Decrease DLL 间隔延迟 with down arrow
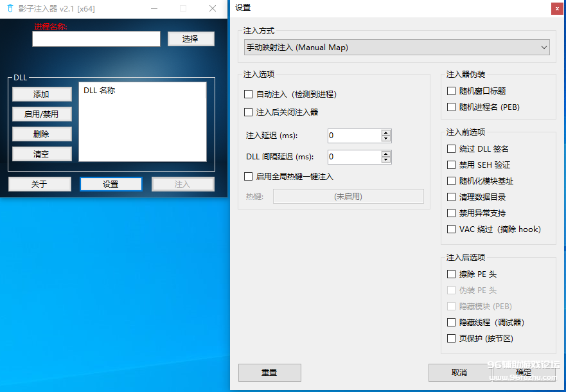 click(386, 160)
